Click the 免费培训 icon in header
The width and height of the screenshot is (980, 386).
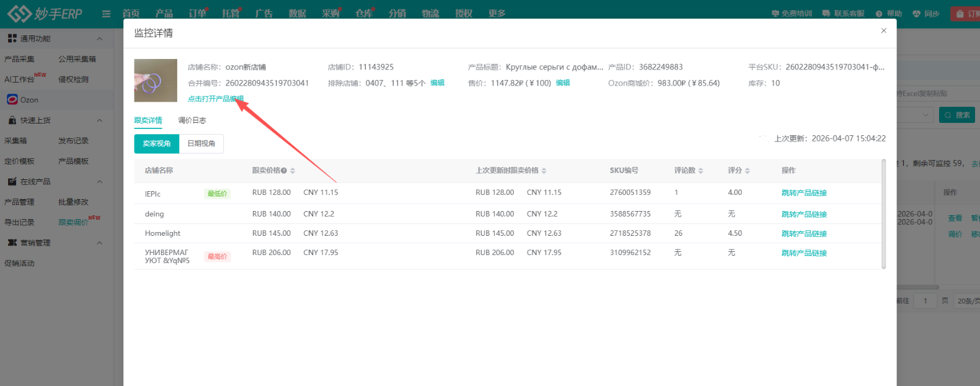click(775, 14)
